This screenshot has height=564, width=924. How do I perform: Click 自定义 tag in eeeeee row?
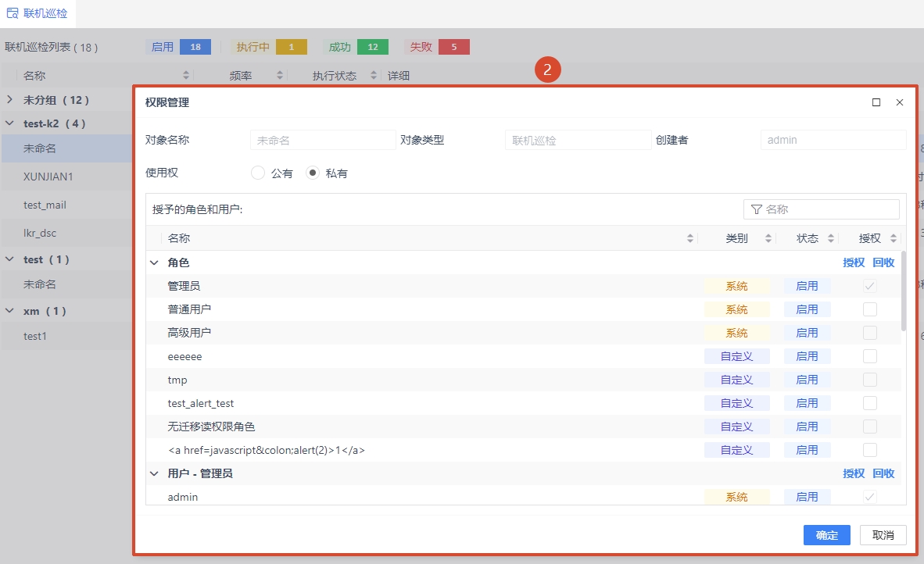point(736,356)
